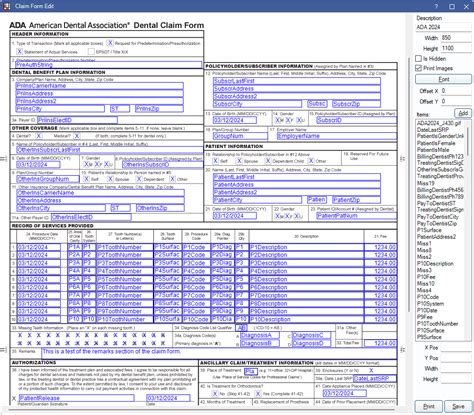The image size is (474, 415).
Task: Click the OtherInsCarrierName field
Action: (x=100, y=193)
